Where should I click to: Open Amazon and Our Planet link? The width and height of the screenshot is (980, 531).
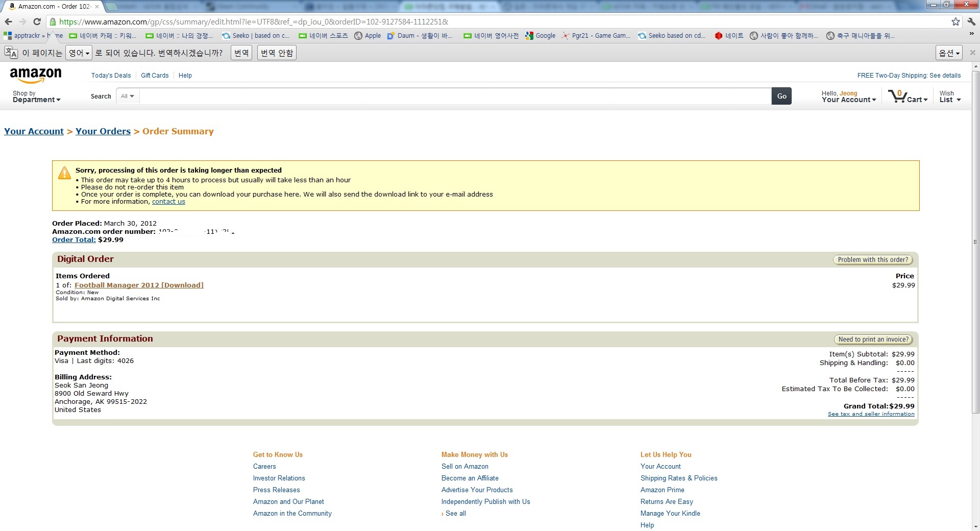(x=288, y=502)
